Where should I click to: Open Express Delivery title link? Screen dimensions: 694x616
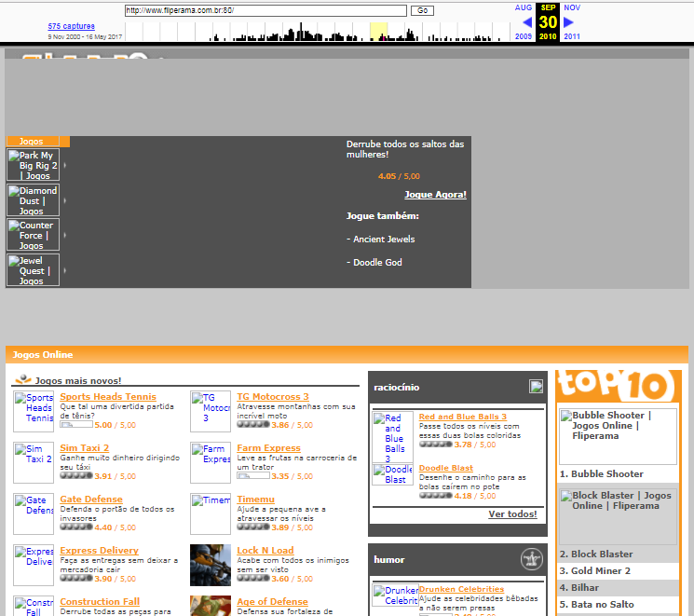99,551
